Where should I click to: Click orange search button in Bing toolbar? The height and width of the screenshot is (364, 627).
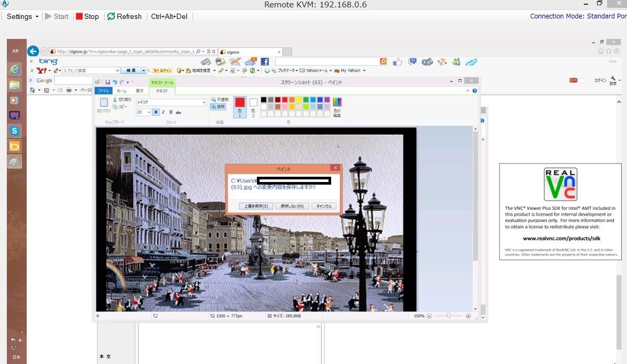(383, 62)
